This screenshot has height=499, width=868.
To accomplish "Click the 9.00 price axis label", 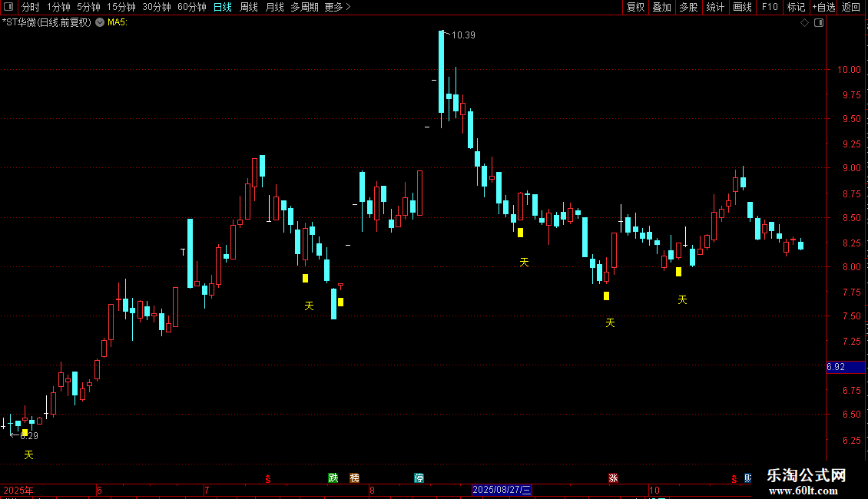I will coord(851,168).
